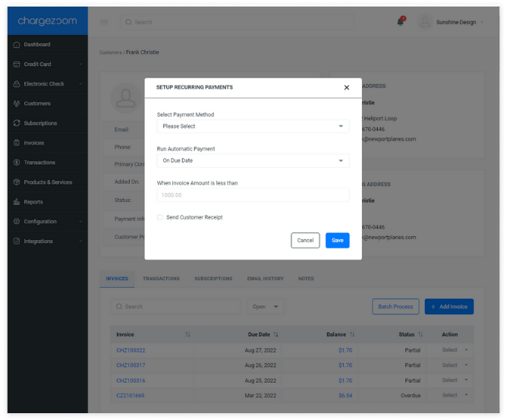Expand Credit Card submenu chevron
The width and height of the screenshot is (507, 420).
(80, 65)
